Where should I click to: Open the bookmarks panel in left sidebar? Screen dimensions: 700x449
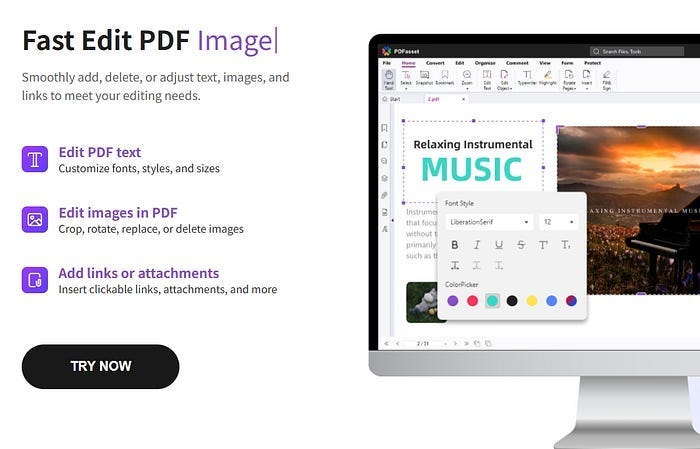click(x=384, y=128)
